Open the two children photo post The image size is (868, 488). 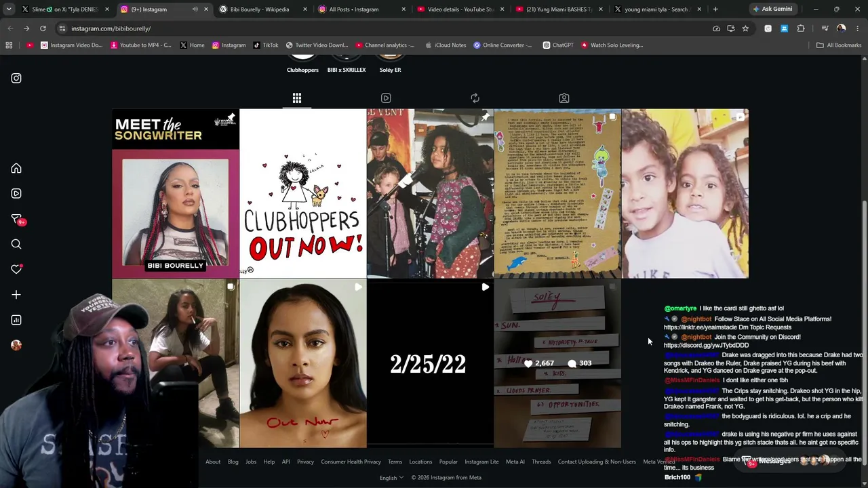point(685,193)
